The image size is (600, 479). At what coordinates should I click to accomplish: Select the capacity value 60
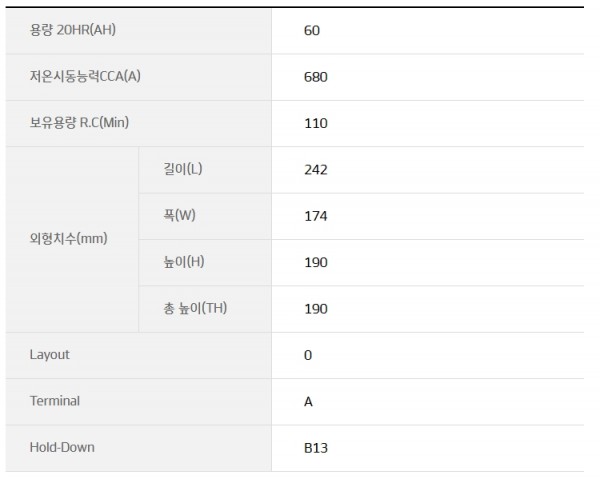click(312, 31)
